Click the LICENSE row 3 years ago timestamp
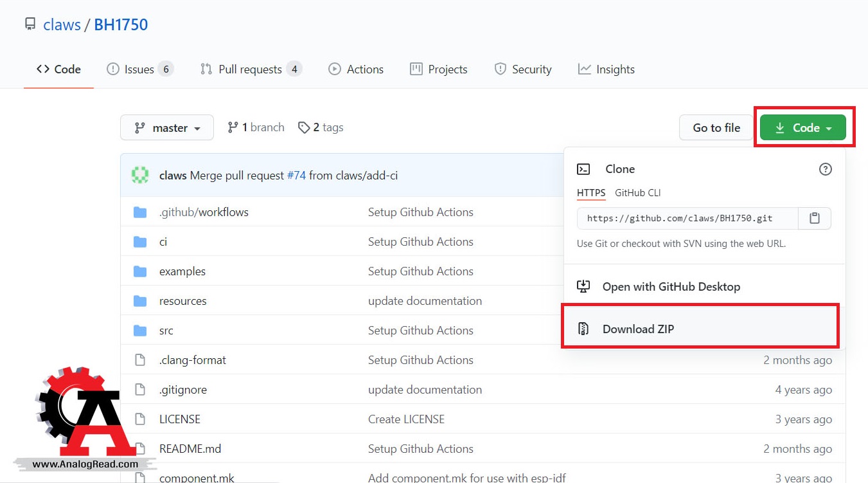The height and width of the screenshot is (483, 868). click(804, 419)
